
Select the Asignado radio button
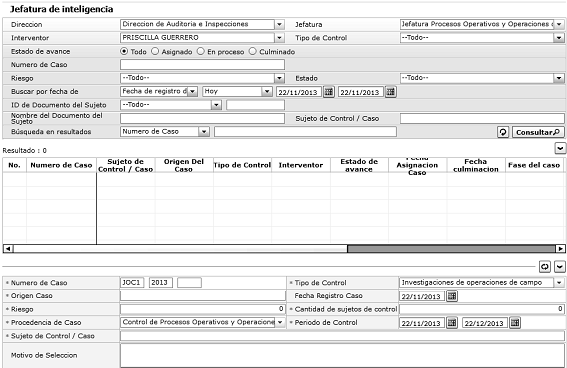point(155,51)
